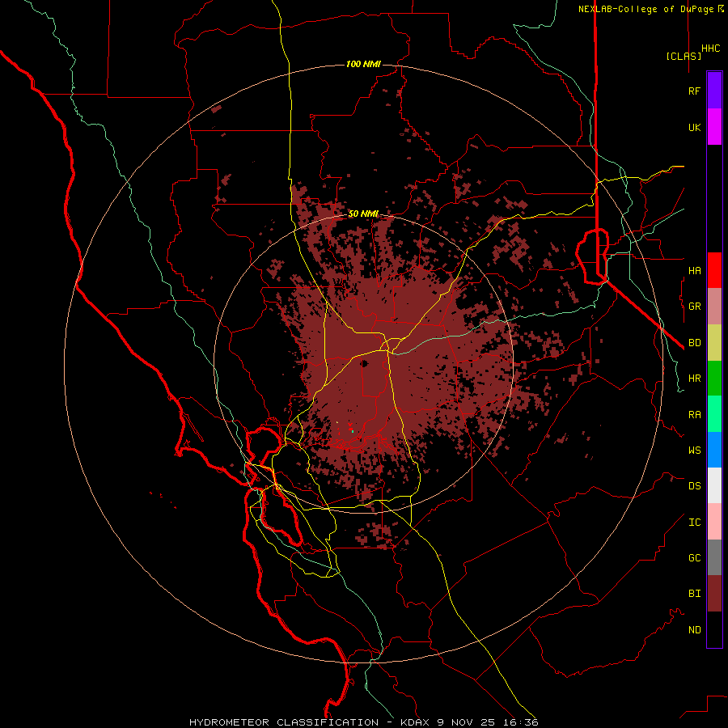
Task: Click the GR legend label
Action: (x=694, y=307)
